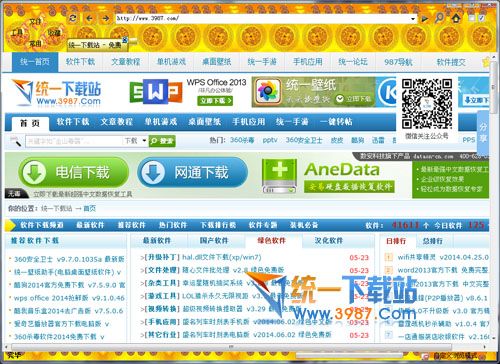The image size is (500, 364).
Task: Switch to 国产软件 list tab
Action: (x=214, y=241)
